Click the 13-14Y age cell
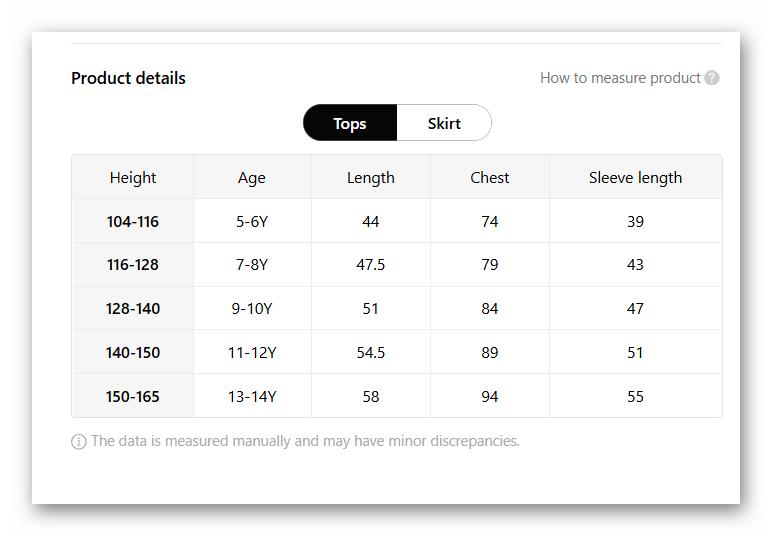This screenshot has height=536, width=772. 252,397
